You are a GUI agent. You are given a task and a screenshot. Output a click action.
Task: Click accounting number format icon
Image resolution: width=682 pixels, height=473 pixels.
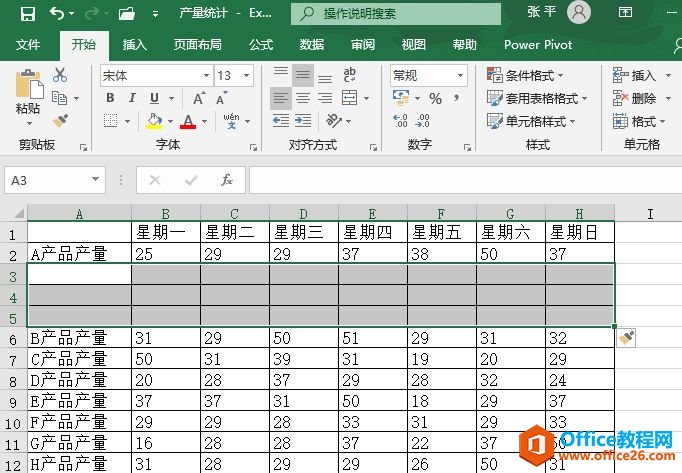coord(401,98)
